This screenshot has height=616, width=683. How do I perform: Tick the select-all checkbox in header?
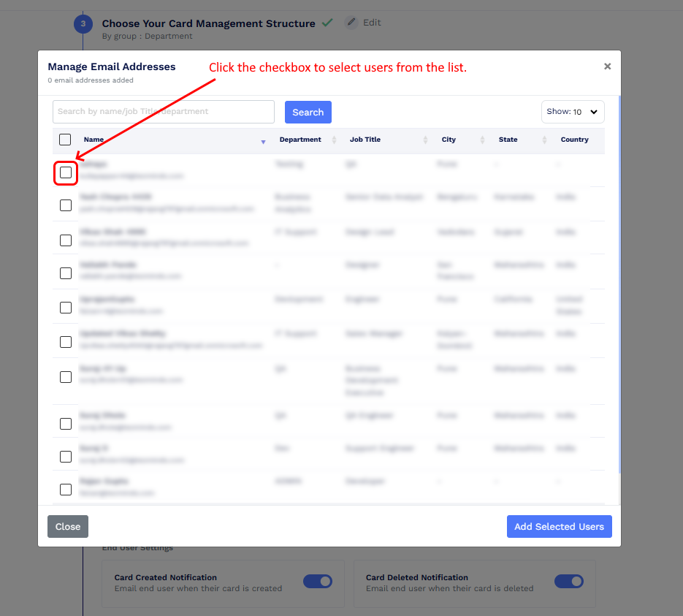click(65, 140)
